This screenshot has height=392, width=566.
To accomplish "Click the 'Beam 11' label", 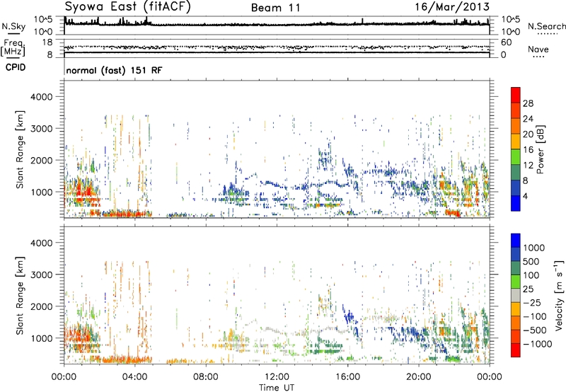I will pos(276,8).
